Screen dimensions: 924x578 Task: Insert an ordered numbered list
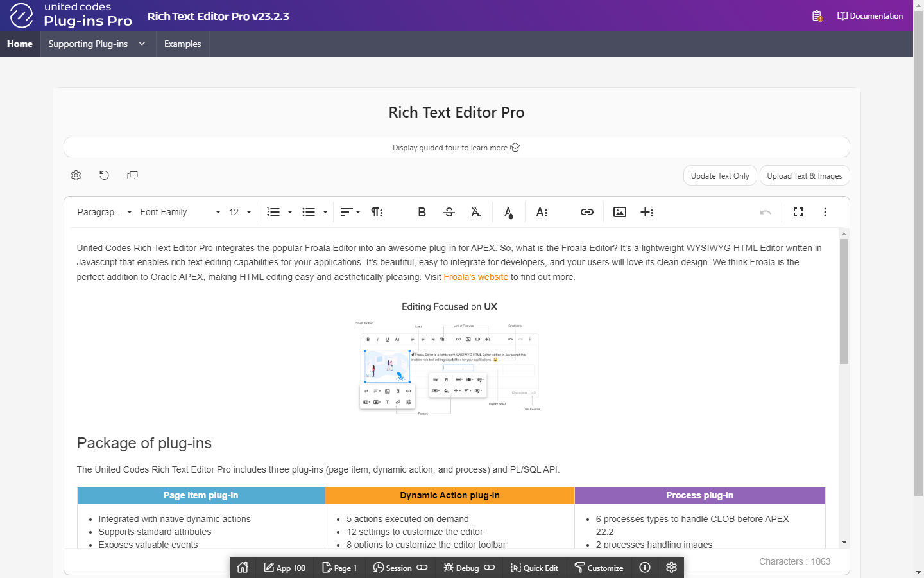273,212
